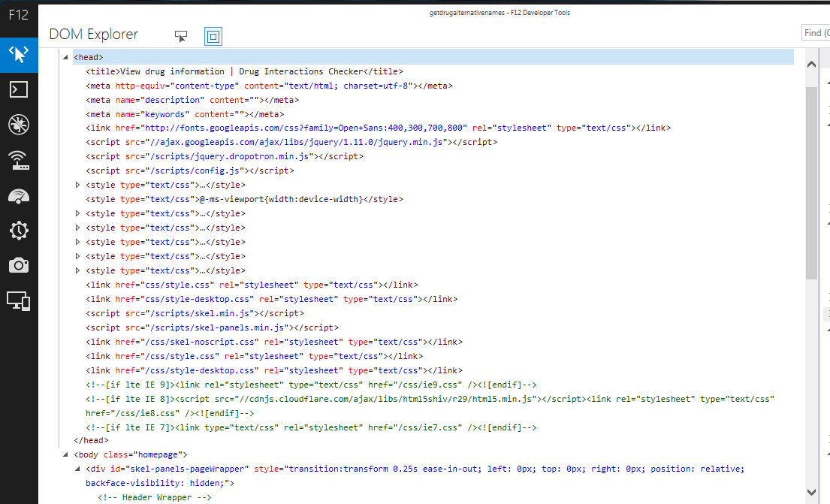This screenshot has height=504, width=830.
Task: Select link "css/style.css" without leading slash
Action: (252, 285)
